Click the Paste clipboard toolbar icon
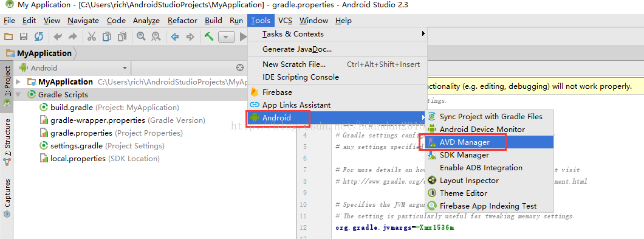The image size is (644, 239). click(x=122, y=37)
